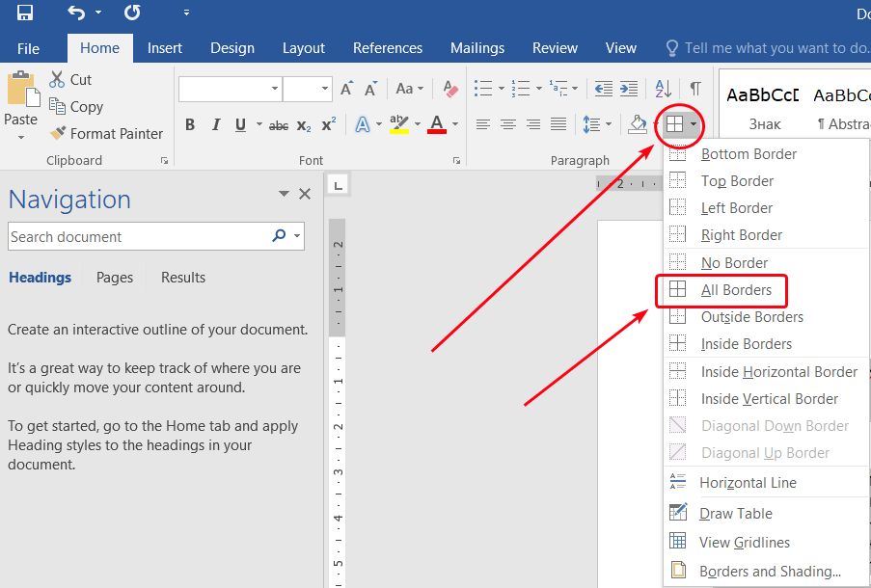Click the Increase Font Size icon
This screenshot has width=871, height=588.
pyautogui.click(x=347, y=89)
